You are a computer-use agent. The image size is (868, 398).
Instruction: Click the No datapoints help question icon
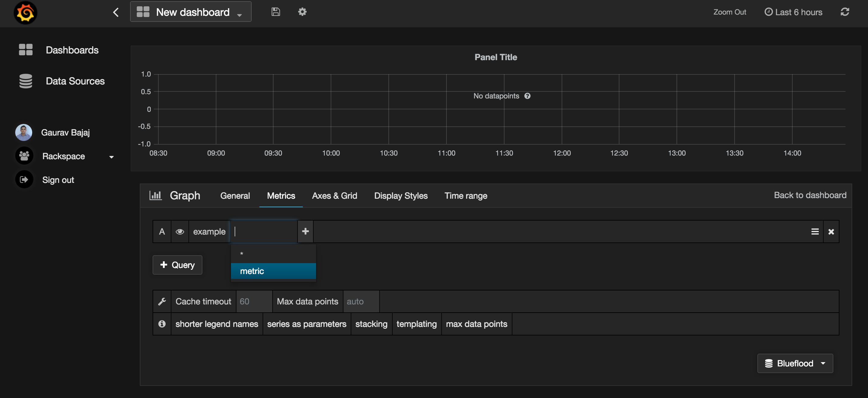pos(527,96)
